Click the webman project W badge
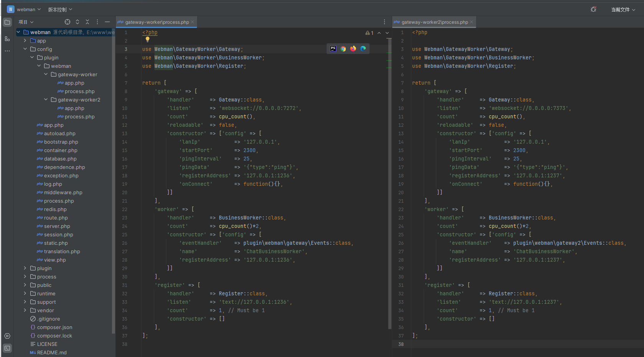This screenshot has height=357, width=644. (x=11, y=9)
